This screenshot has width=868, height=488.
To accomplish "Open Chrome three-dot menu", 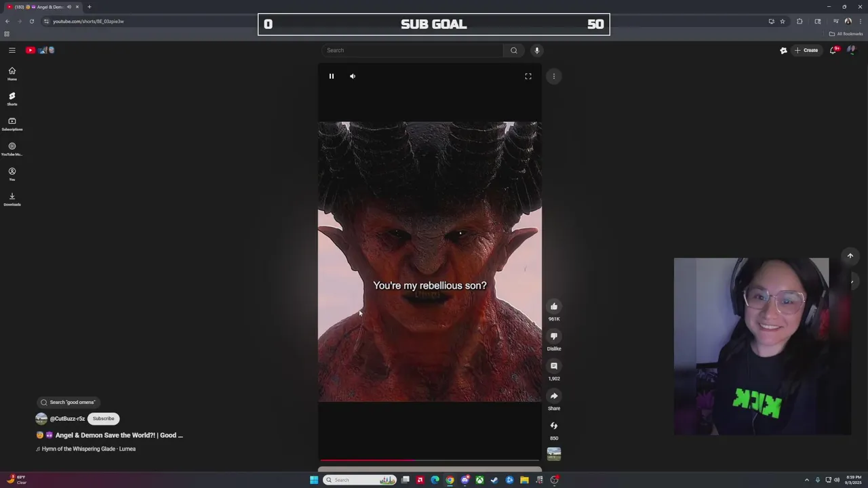I will [x=860, y=21].
